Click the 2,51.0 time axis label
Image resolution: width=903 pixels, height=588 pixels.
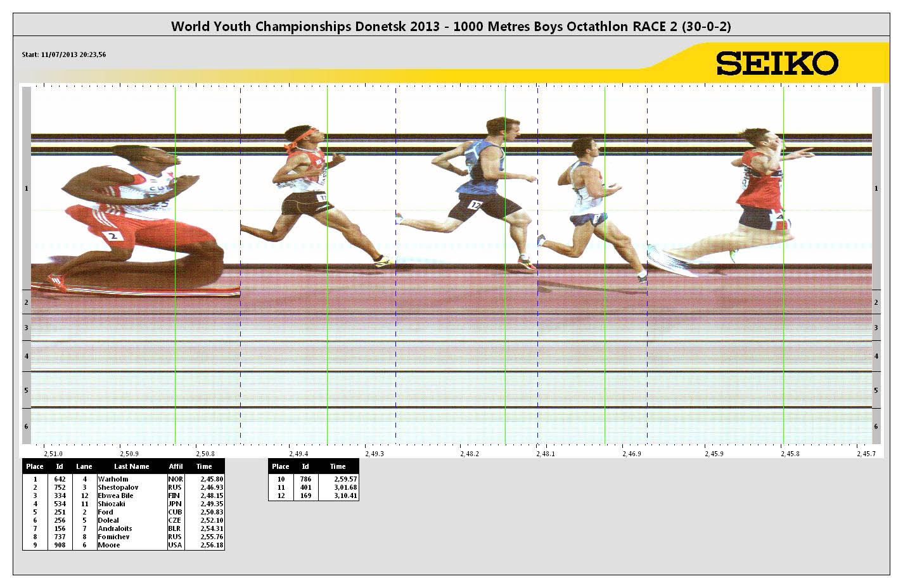53,454
